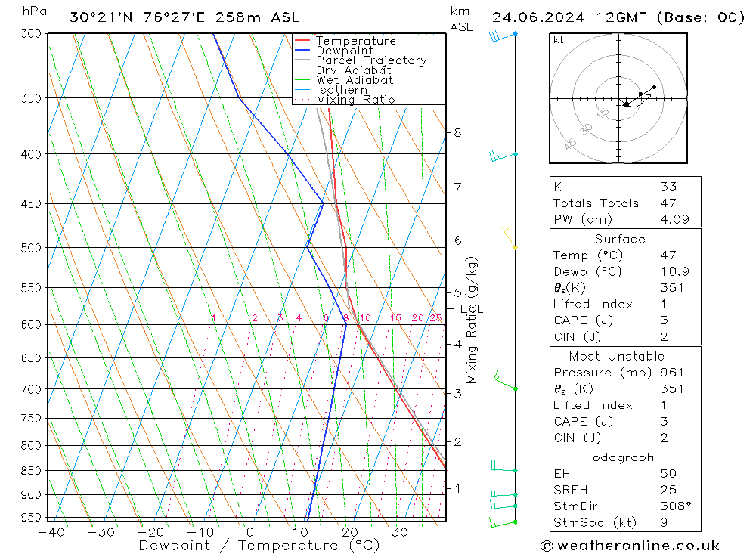Click the K index value 33
Viewport: 756px width, 554px height.
tap(669, 187)
